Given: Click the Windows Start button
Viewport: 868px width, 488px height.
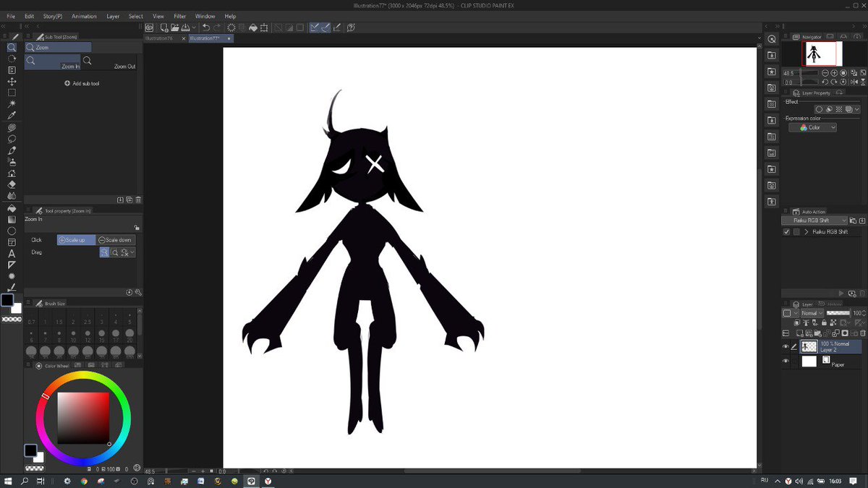Looking at the screenshot, I should click(9, 480).
